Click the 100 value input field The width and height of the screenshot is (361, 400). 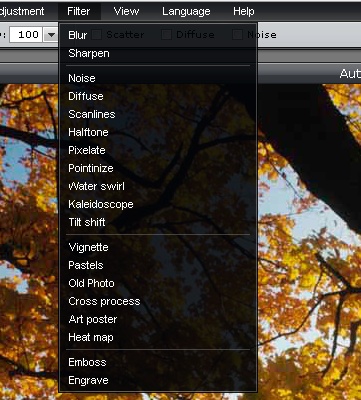coord(26,35)
